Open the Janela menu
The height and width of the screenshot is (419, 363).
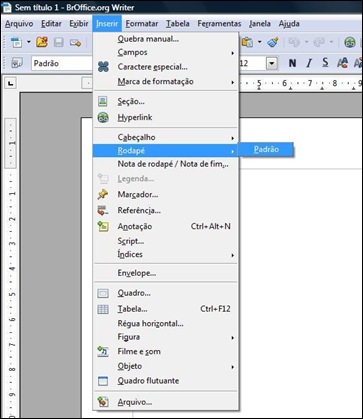coord(260,24)
